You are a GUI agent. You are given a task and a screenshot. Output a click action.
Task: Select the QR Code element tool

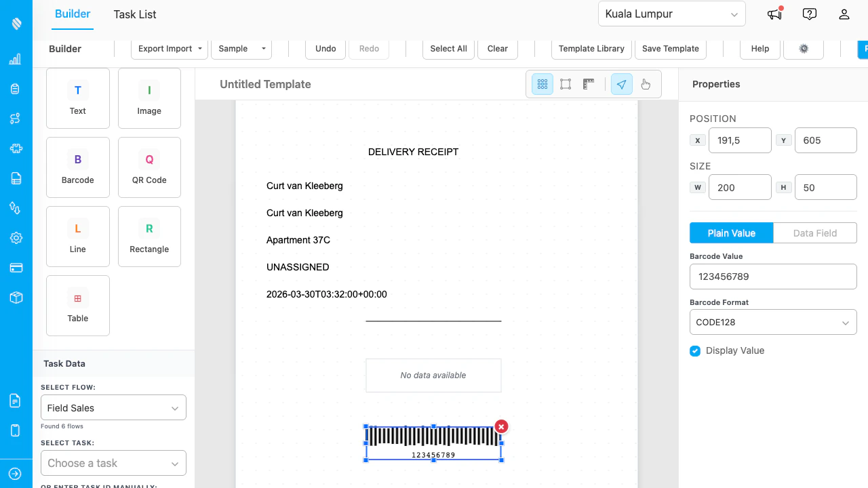tap(149, 167)
